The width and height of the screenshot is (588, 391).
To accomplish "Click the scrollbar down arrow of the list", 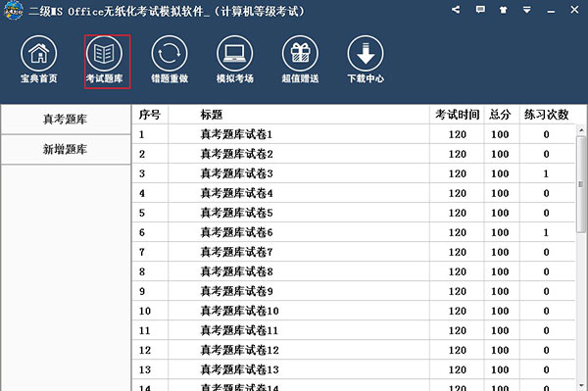I will point(581,385).
